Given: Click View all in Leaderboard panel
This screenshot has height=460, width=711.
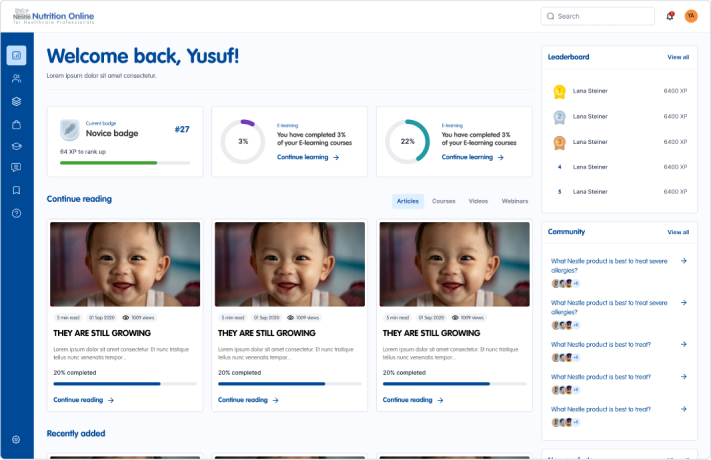Looking at the screenshot, I should (678, 58).
